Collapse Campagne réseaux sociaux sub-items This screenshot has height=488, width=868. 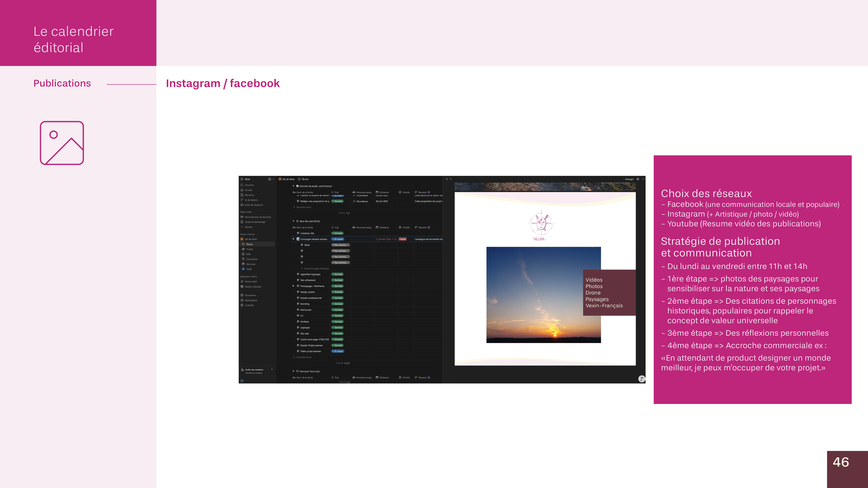coord(293,239)
